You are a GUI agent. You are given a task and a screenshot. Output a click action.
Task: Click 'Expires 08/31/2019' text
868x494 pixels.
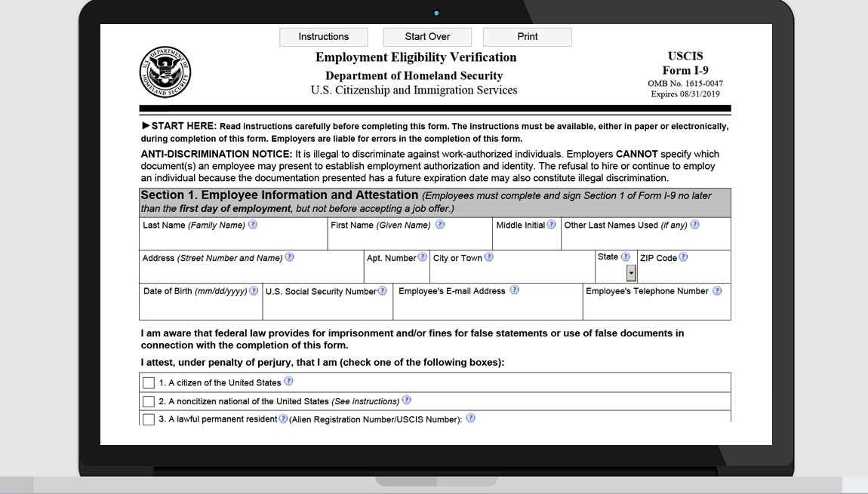(685, 94)
